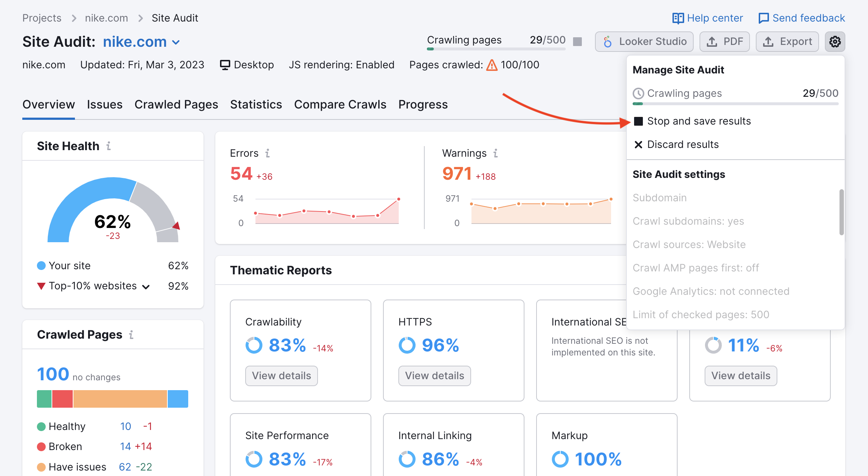The width and height of the screenshot is (868, 476).
Task: Click the orange Have issues bar segment
Action: point(120,399)
